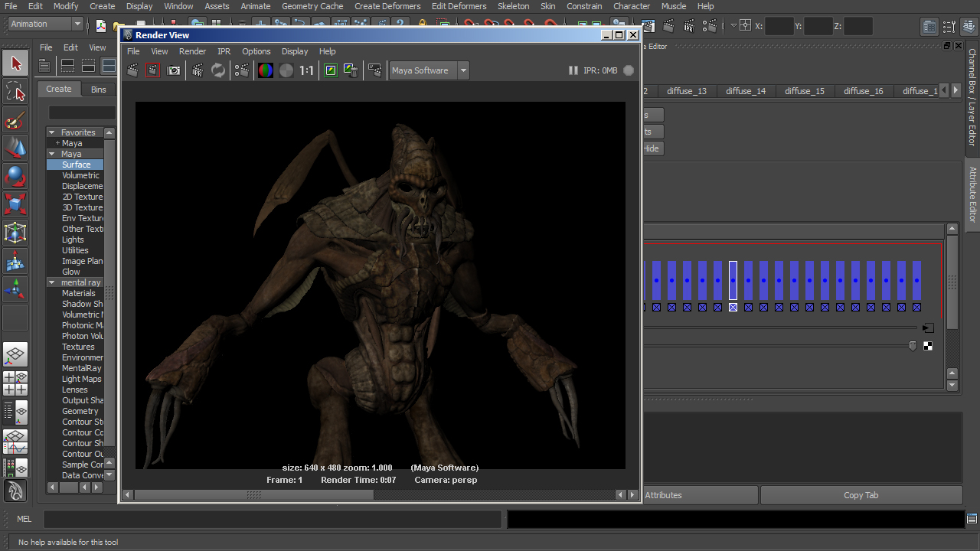Click the Keep Image icon

331,70
